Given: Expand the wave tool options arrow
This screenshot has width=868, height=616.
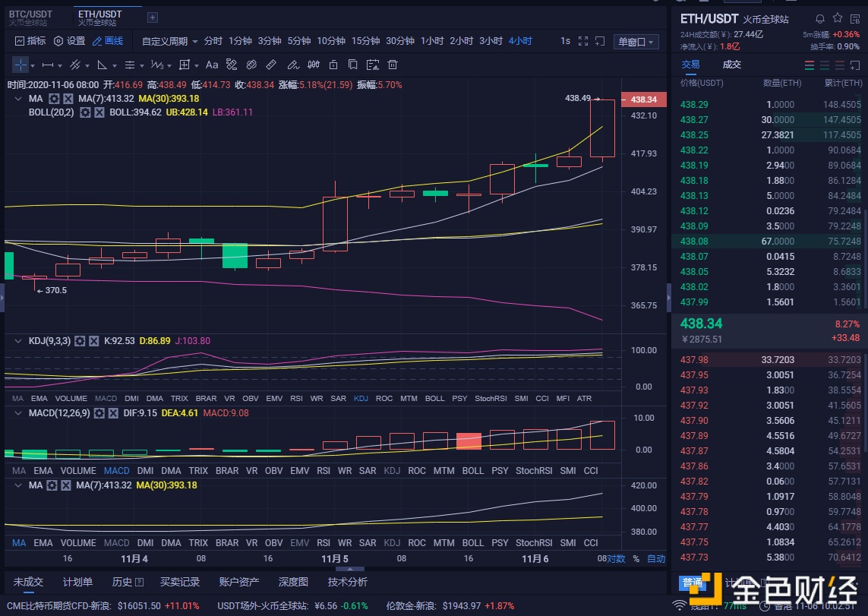Looking at the screenshot, I should coord(169,66).
